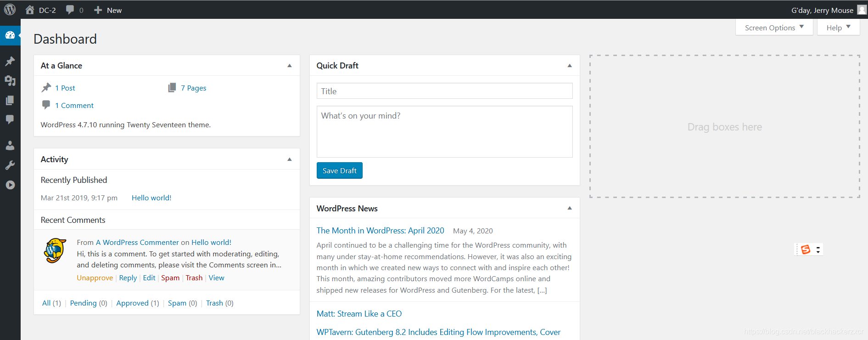Open Hello world! link in comment header

pyautogui.click(x=211, y=242)
